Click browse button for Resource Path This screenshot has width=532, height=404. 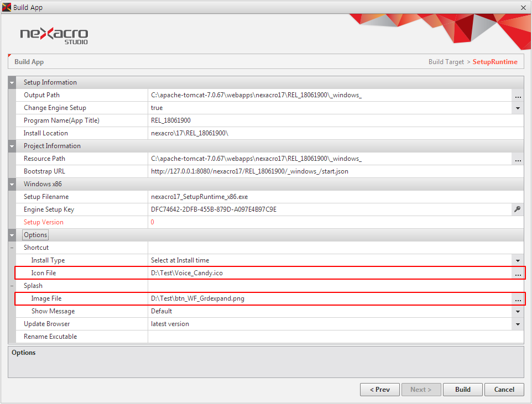pyautogui.click(x=518, y=159)
